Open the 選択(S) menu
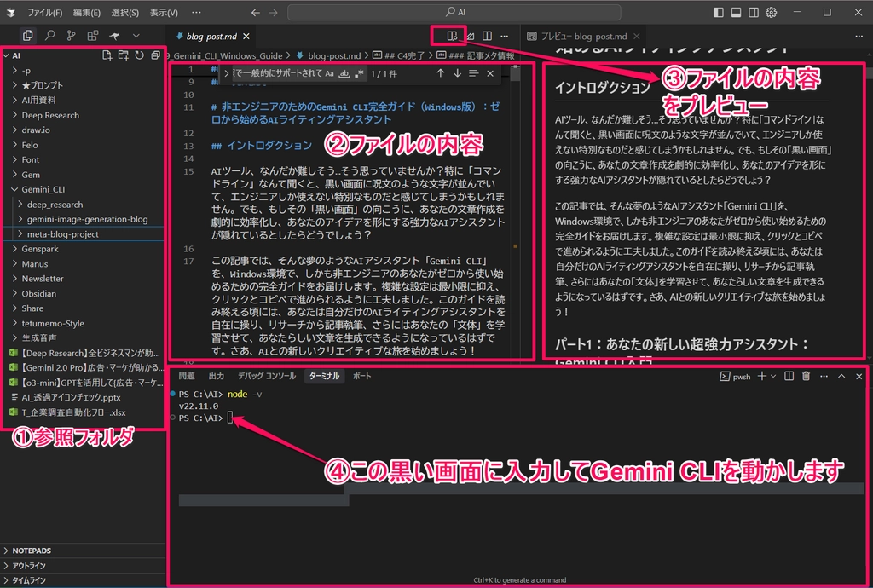Viewport: 873px width, 588px height. tap(124, 12)
